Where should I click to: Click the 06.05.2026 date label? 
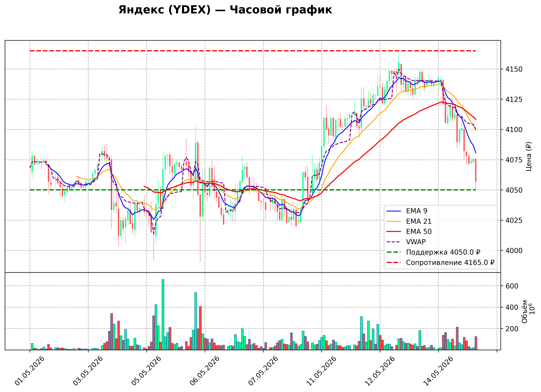pyautogui.click(x=205, y=371)
